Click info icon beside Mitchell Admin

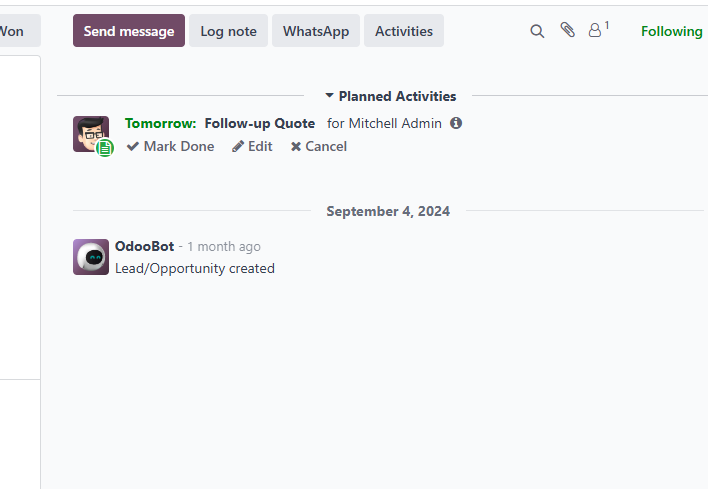pyautogui.click(x=456, y=123)
